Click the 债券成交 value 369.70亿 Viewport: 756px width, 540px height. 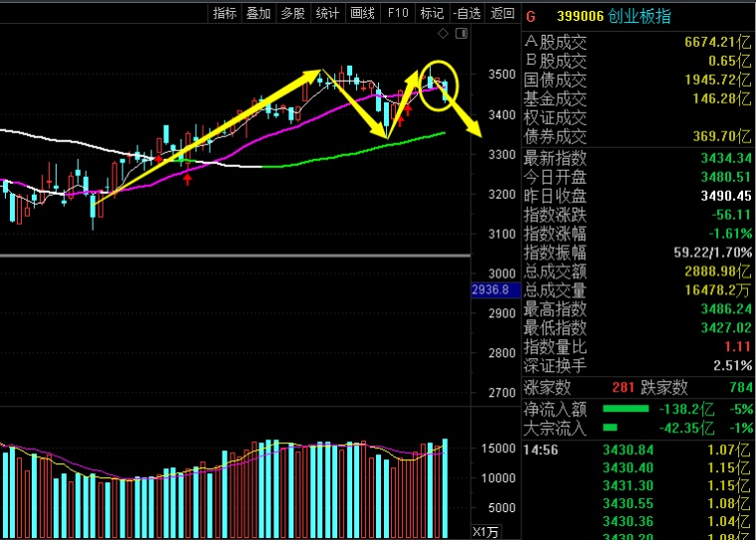(x=722, y=136)
